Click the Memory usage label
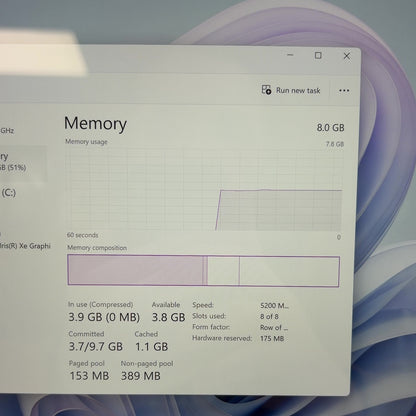 pyautogui.click(x=86, y=142)
